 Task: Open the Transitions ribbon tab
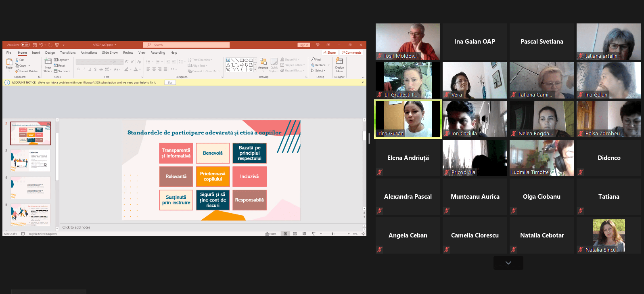pyautogui.click(x=68, y=52)
